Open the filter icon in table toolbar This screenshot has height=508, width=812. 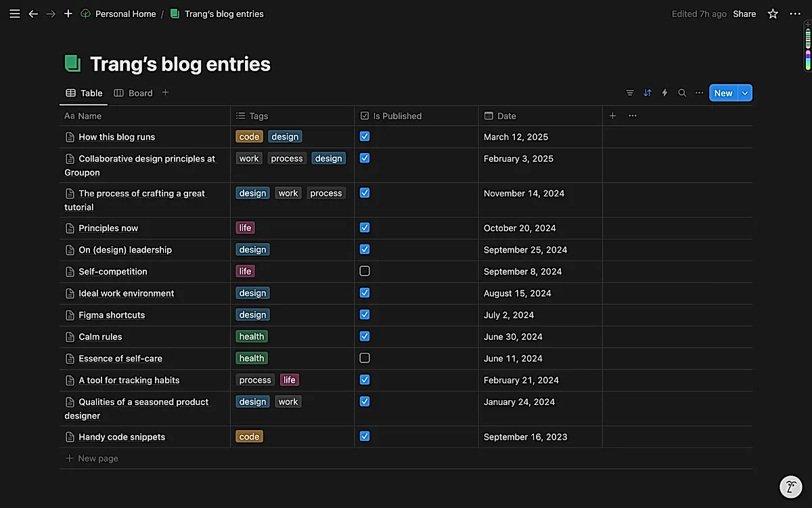(630, 93)
